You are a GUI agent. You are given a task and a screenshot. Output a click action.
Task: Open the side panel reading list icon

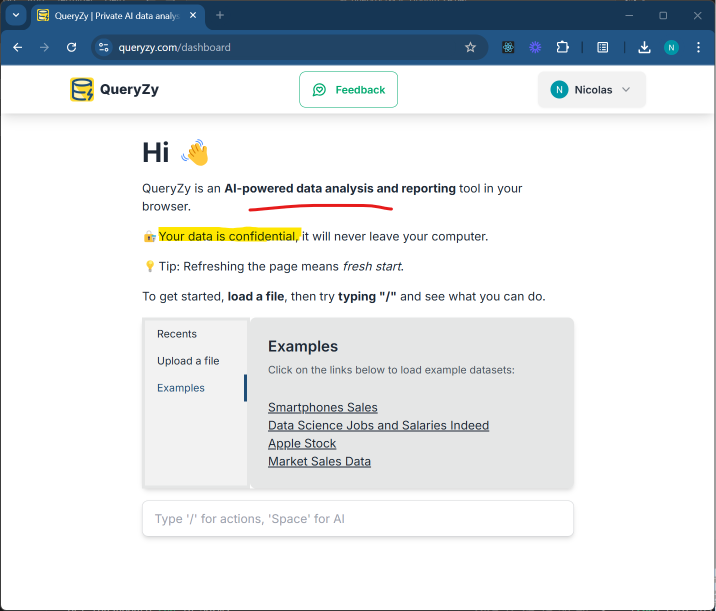click(x=602, y=47)
